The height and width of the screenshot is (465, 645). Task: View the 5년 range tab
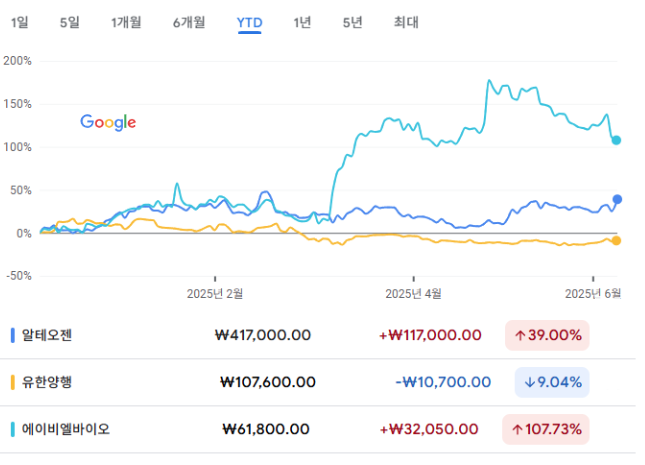click(x=353, y=22)
